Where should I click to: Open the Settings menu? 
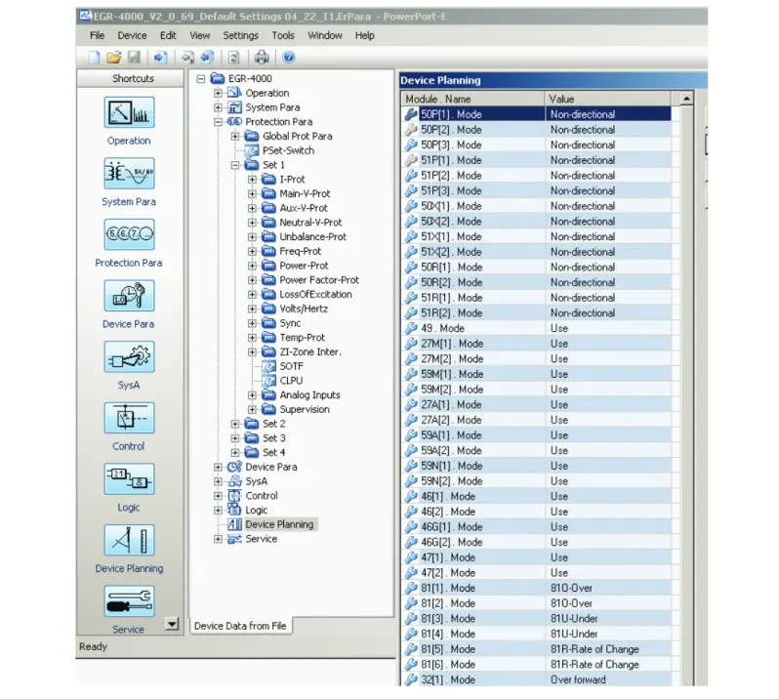(240, 36)
